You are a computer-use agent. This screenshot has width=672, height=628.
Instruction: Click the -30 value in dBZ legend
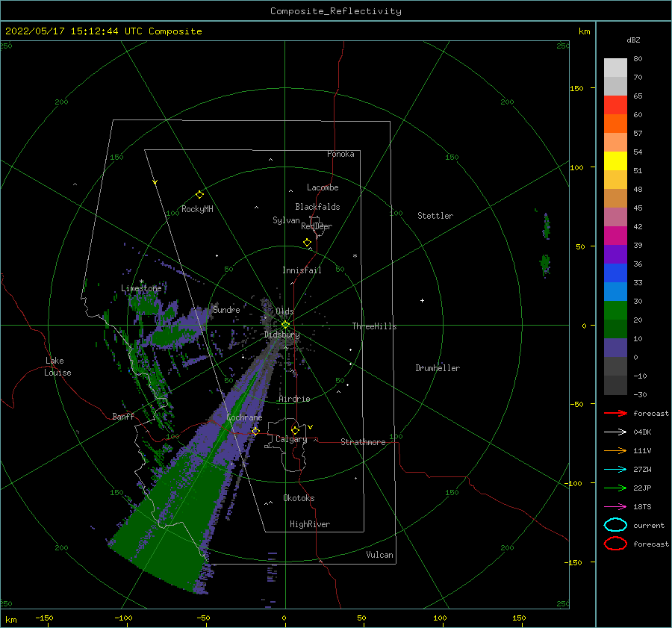pyautogui.click(x=640, y=394)
